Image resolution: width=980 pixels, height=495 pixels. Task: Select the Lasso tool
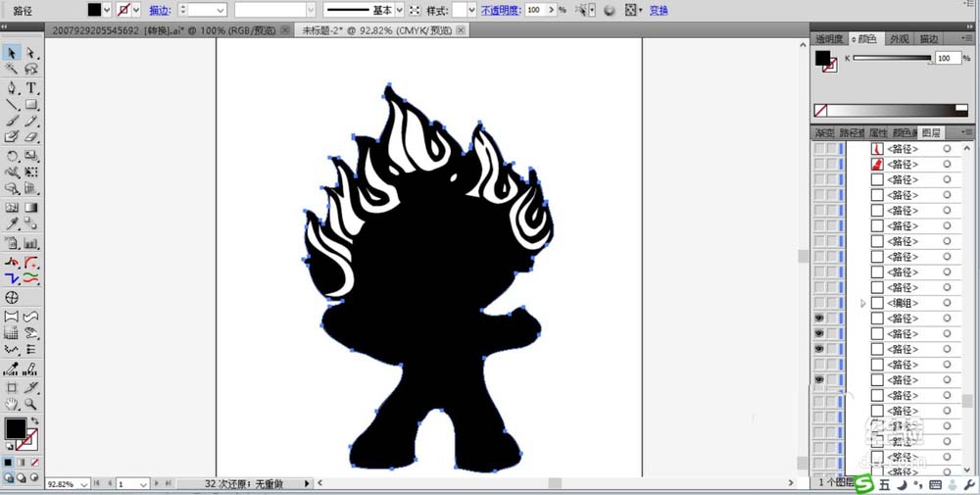point(30,69)
